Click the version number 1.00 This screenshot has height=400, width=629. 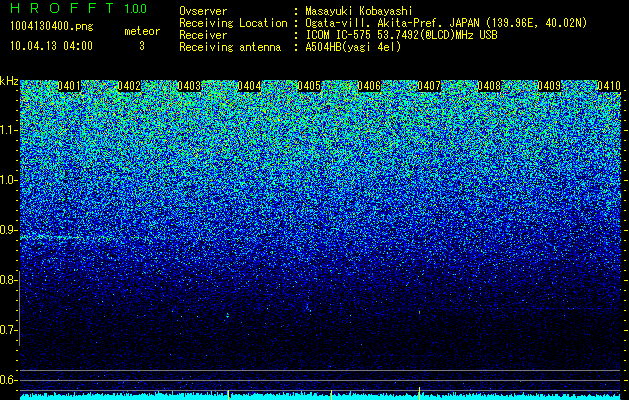coord(136,8)
